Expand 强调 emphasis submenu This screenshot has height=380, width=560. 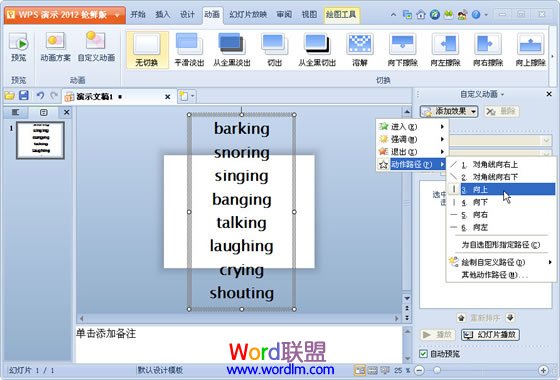click(412, 139)
